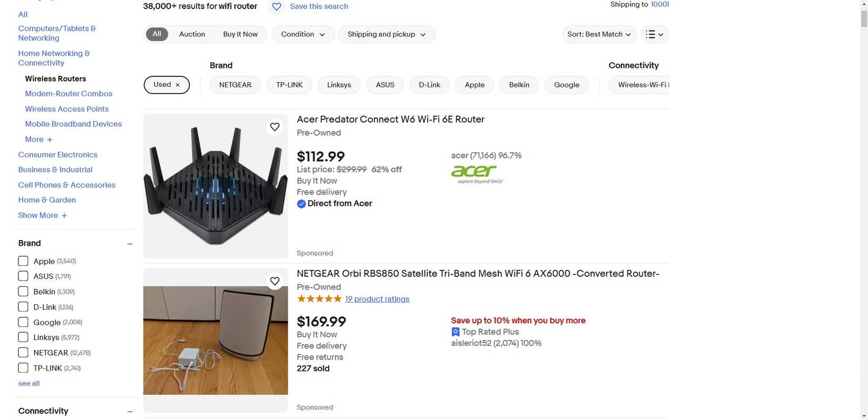Watch the NETGEAR Orbi listing via heart icon
Image resolution: width=868 pixels, height=420 pixels.
pos(275,281)
